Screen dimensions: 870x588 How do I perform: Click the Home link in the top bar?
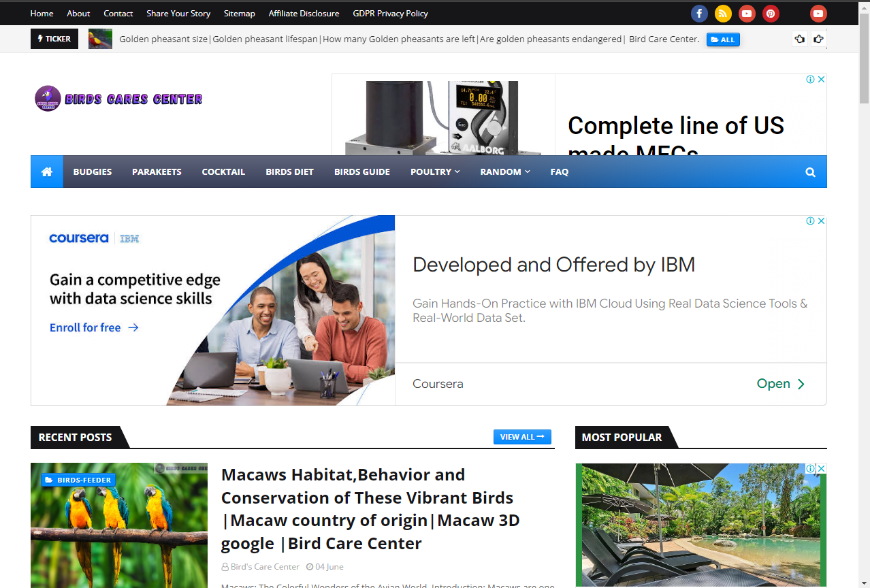pyautogui.click(x=42, y=14)
